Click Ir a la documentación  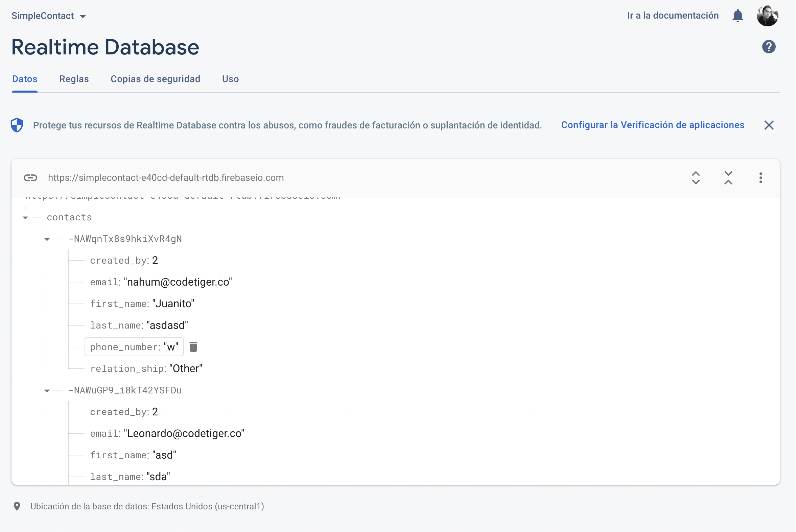673,15
